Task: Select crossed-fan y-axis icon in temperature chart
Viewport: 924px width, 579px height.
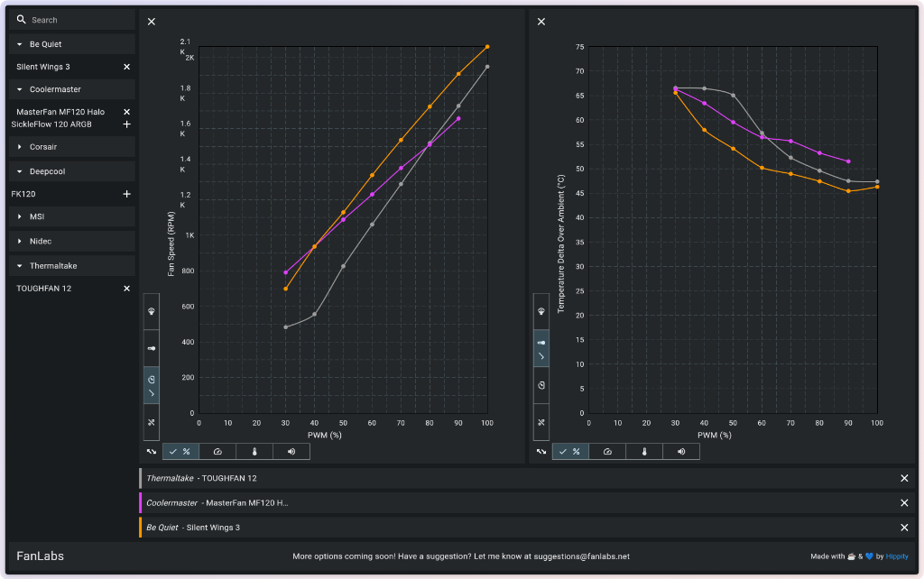Action: coord(541,422)
